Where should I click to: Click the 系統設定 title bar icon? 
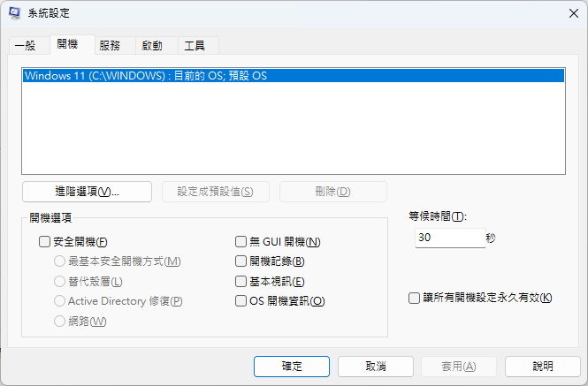tap(14, 13)
